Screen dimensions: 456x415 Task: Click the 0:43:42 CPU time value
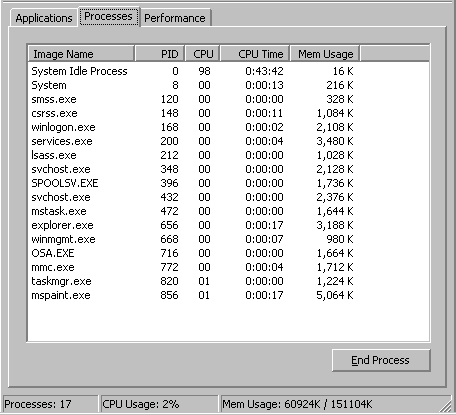click(x=264, y=71)
